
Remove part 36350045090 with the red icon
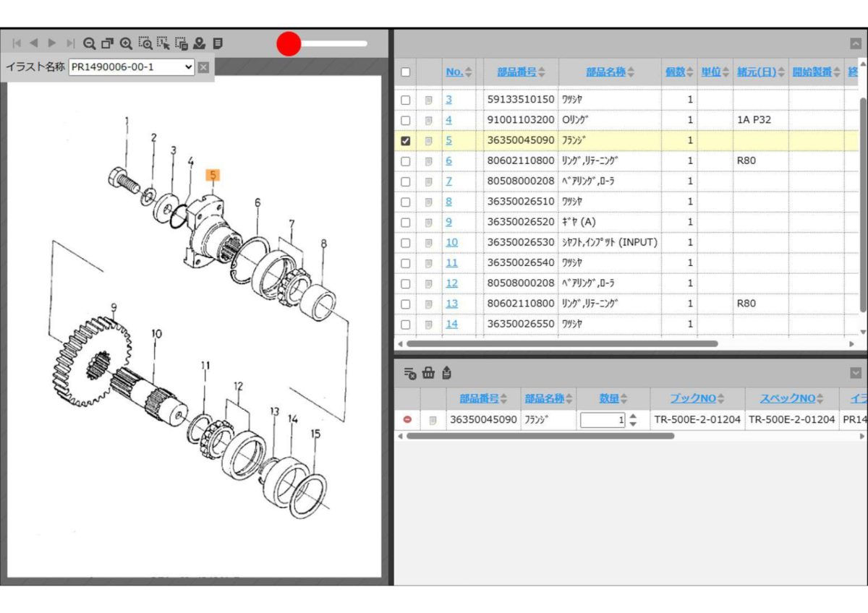[x=407, y=419]
